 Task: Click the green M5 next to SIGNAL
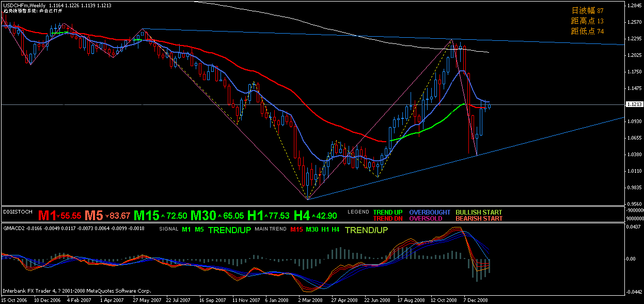[x=199, y=229]
